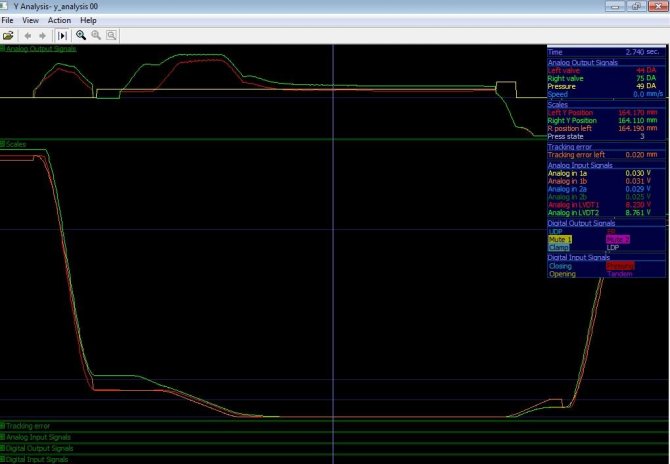Collapse the Analog Output Signals graph section
Viewport: 670px width, 464px height.
[x=2, y=49]
